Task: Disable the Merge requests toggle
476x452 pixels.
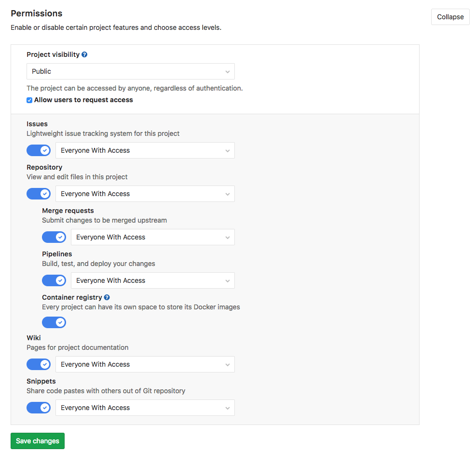Action: click(x=54, y=237)
